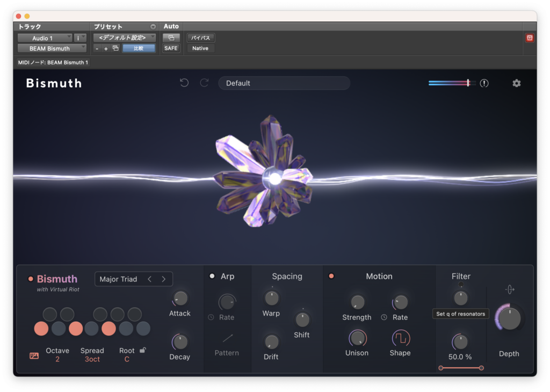Unlock the Root note lock icon
The image size is (550, 392).
143,350
